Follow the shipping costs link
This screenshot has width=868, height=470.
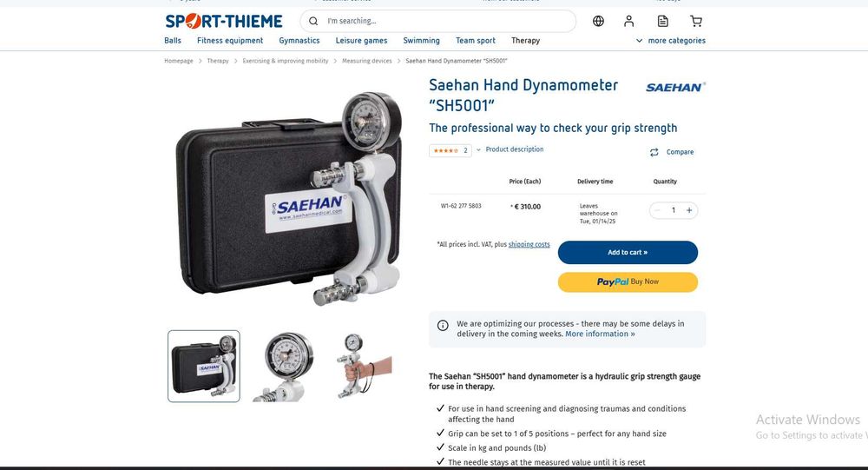click(529, 244)
